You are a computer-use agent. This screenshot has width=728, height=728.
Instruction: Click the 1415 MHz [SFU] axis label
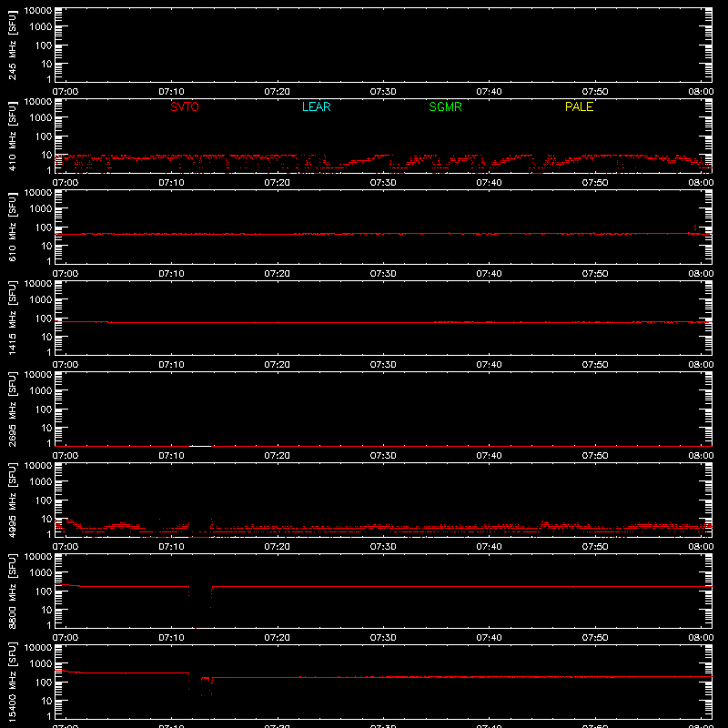click(13, 318)
